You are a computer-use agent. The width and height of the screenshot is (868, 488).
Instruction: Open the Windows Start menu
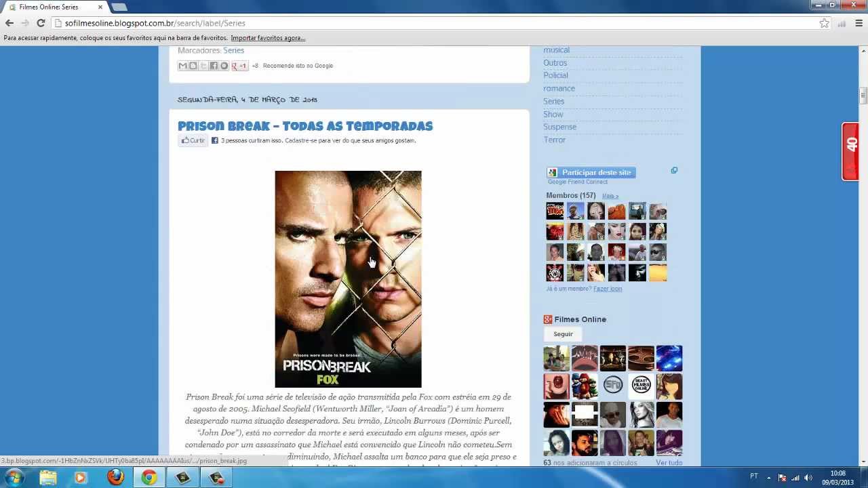14,477
